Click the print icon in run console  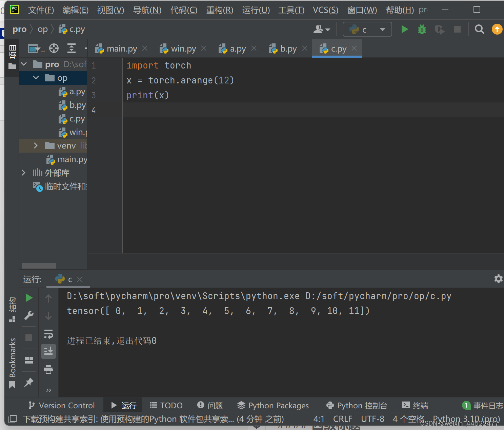[x=48, y=369]
